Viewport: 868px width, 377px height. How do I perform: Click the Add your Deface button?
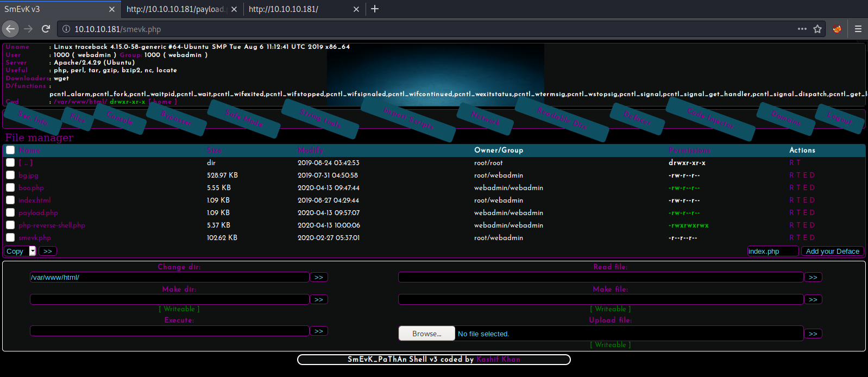click(832, 251)
